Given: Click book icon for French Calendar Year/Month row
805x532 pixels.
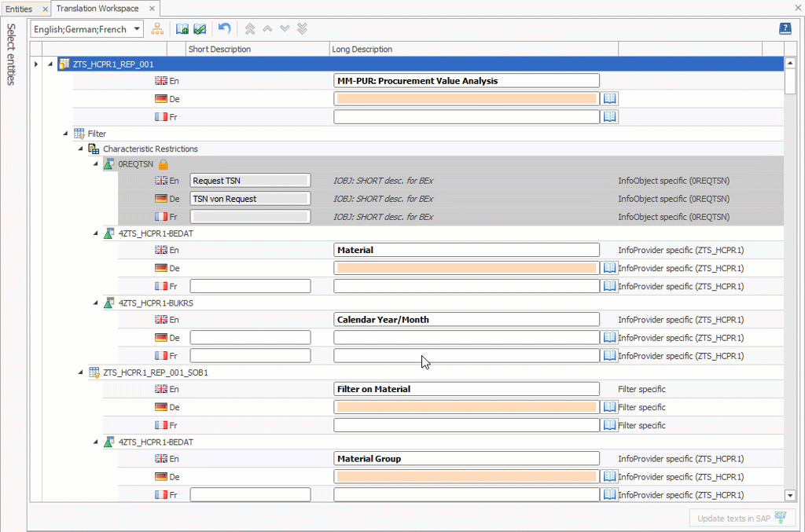Looking at the screenshot, I should point(609,355).
